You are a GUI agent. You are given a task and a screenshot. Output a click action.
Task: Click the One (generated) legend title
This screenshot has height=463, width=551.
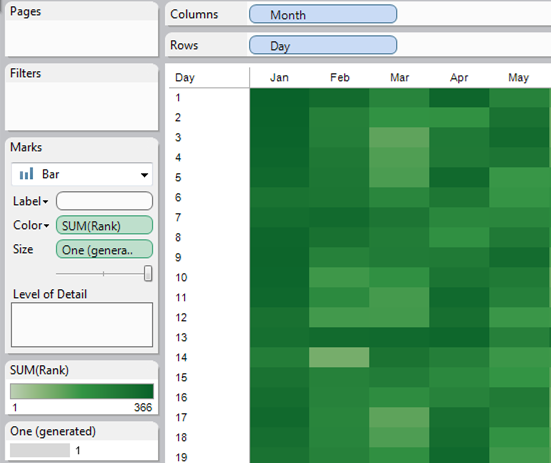53,431
